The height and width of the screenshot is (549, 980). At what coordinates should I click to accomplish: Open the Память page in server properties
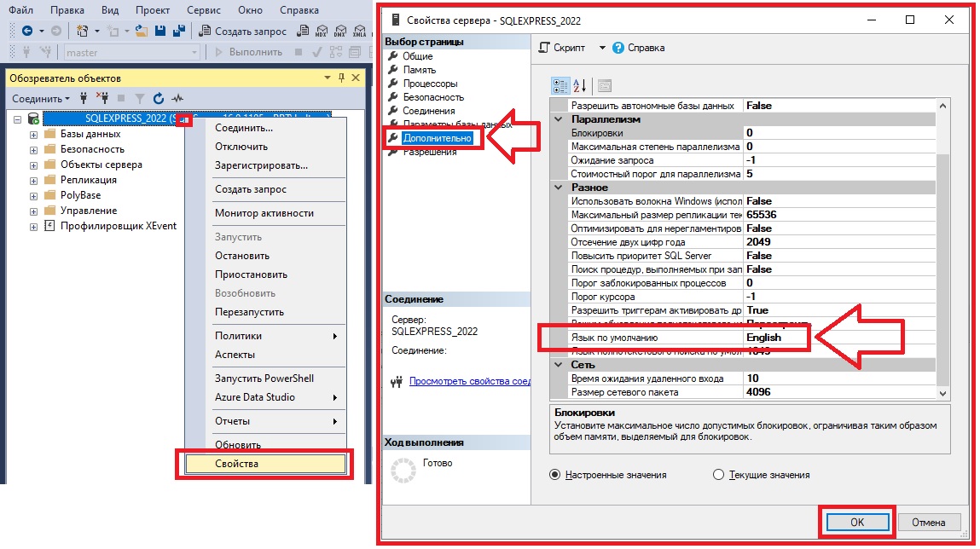420,70
